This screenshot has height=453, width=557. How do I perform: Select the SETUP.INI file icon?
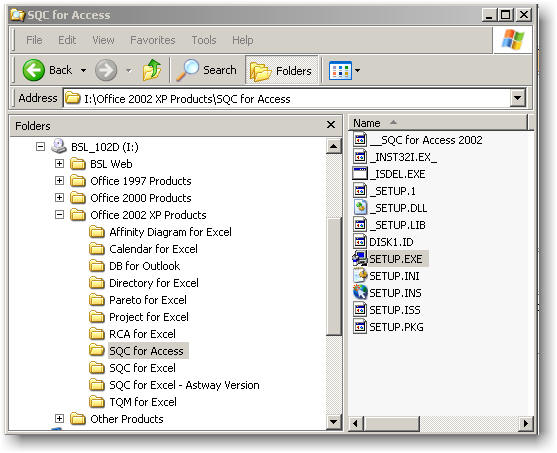point(360,276)
